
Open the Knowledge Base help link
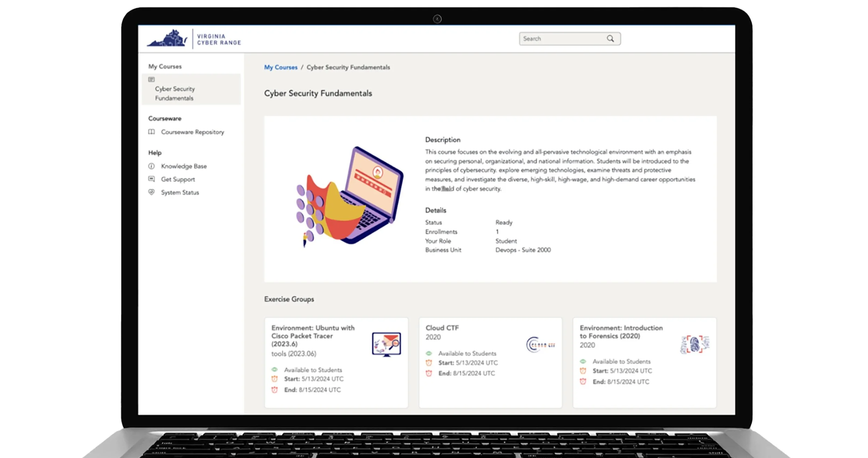[184, 166]
